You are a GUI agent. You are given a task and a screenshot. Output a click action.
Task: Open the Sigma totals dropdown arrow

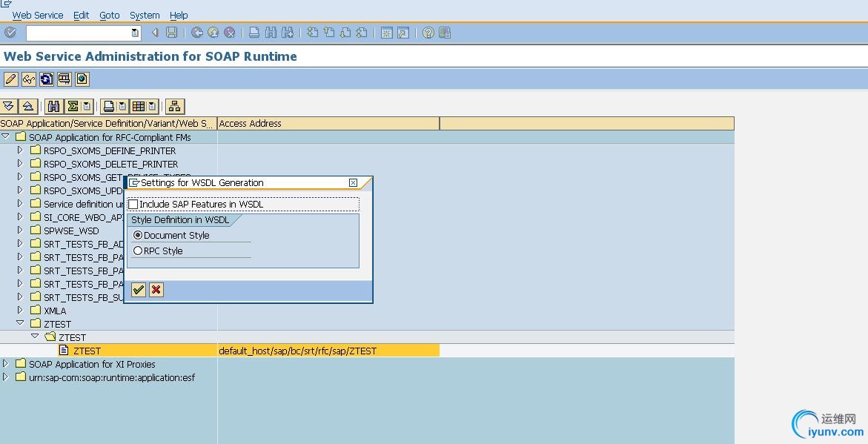[x=87, y=106]
